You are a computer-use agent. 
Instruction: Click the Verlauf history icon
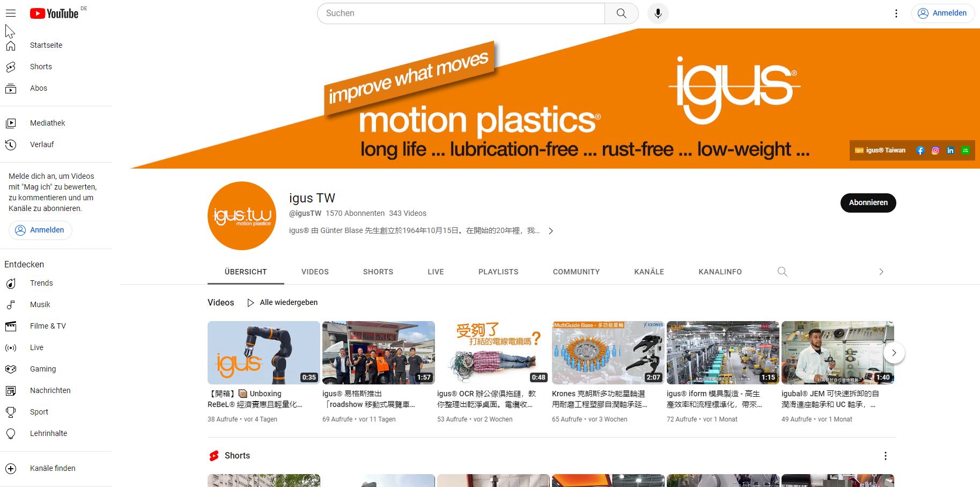point(11,144)
